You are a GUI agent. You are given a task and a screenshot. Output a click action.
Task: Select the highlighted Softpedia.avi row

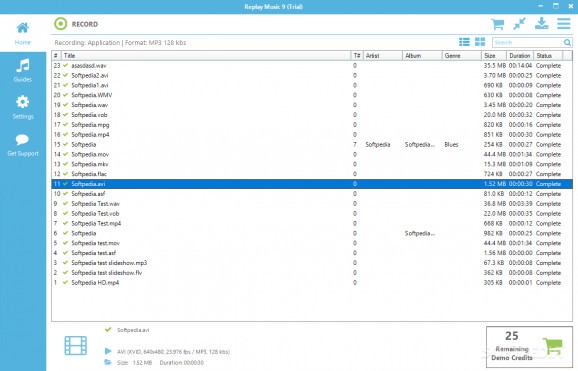[312, 184]
